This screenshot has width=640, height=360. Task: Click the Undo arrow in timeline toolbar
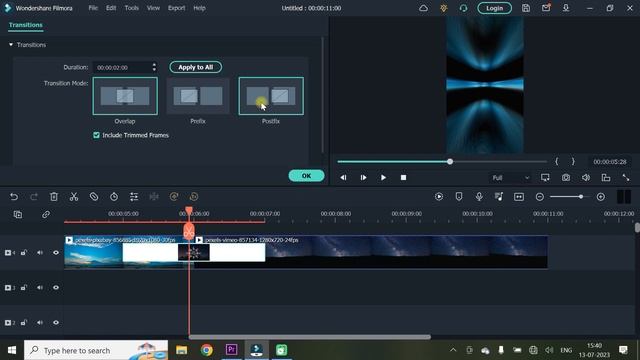click(x=14, y=197)
